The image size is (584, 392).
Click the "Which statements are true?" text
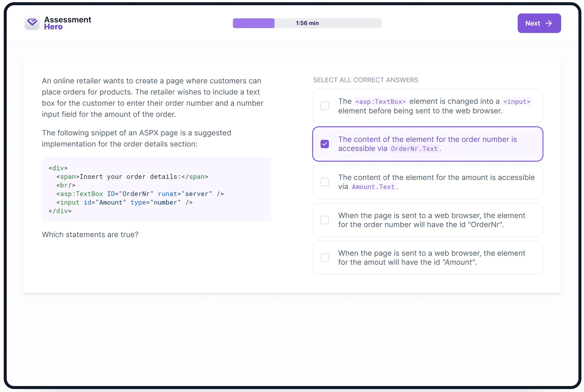click(90, 235)
